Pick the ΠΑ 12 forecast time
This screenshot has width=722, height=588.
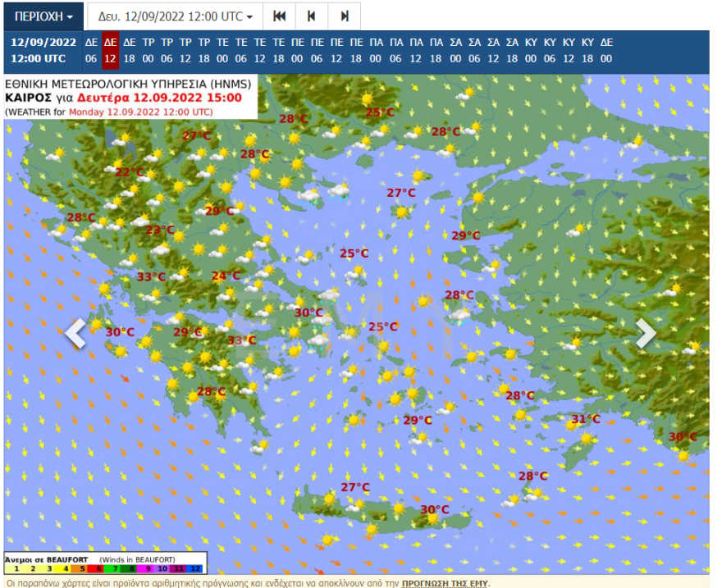tap(417, 51)
